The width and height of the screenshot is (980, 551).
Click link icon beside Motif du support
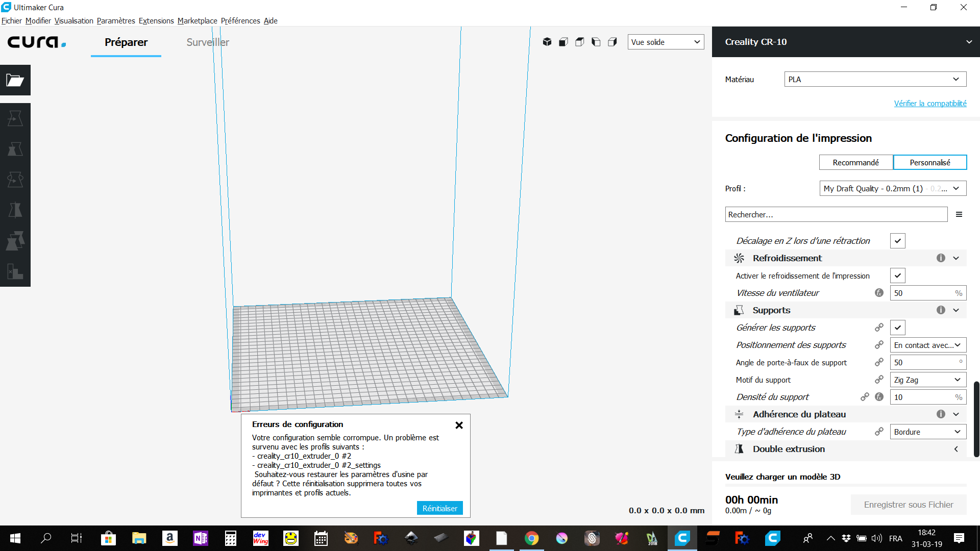click(879, 380)
